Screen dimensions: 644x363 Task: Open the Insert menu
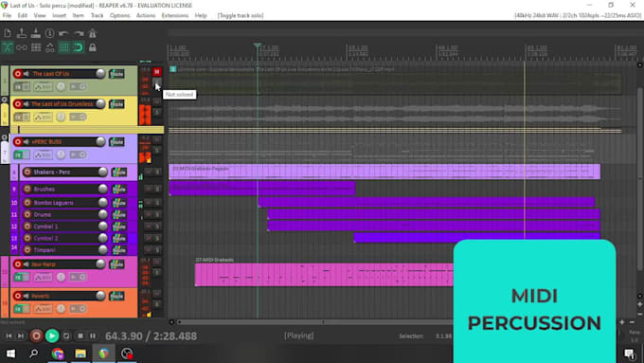click(59, 15)
